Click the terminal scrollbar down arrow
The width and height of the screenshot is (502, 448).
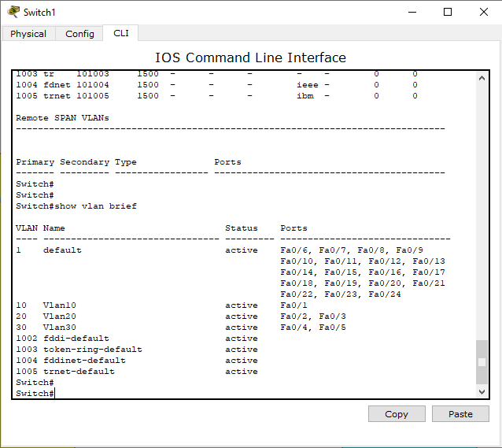(x=482, y=391)
